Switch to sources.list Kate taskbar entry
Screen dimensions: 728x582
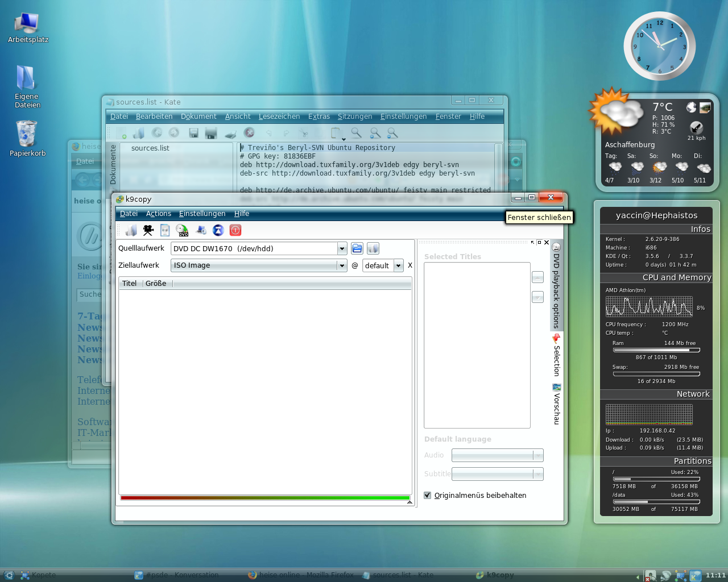tap(398, 575)
